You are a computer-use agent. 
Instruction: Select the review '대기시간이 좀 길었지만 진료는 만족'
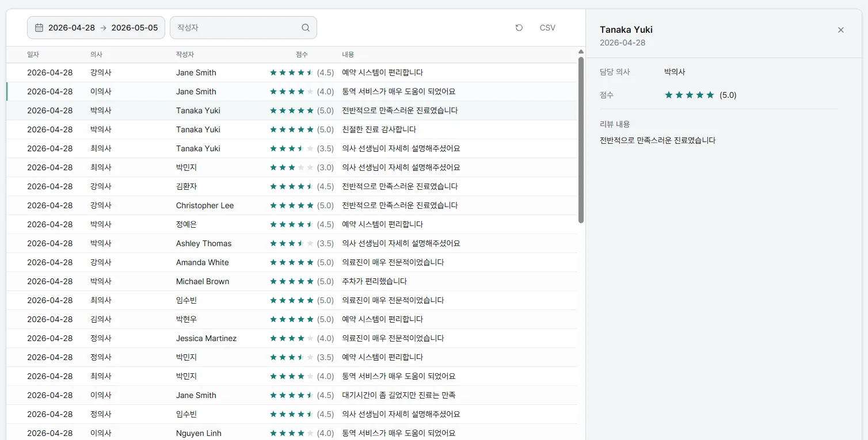(291, 395)
